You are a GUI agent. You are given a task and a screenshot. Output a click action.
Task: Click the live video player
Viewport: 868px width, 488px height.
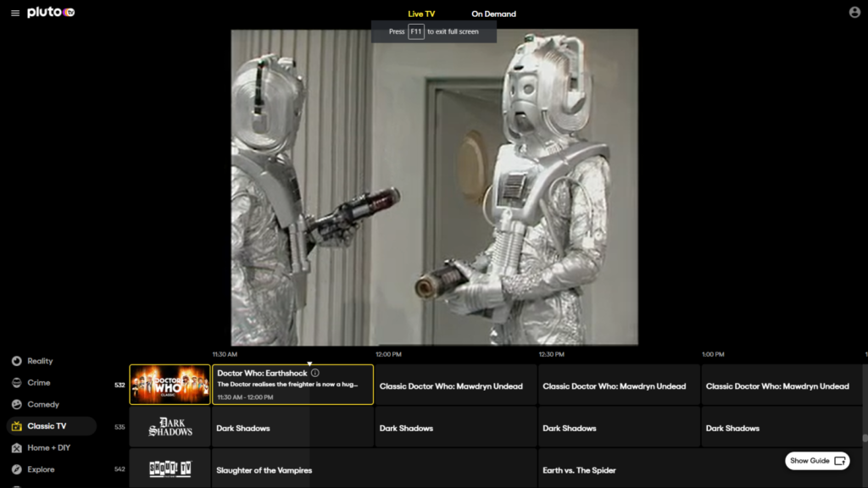point(435,187)
